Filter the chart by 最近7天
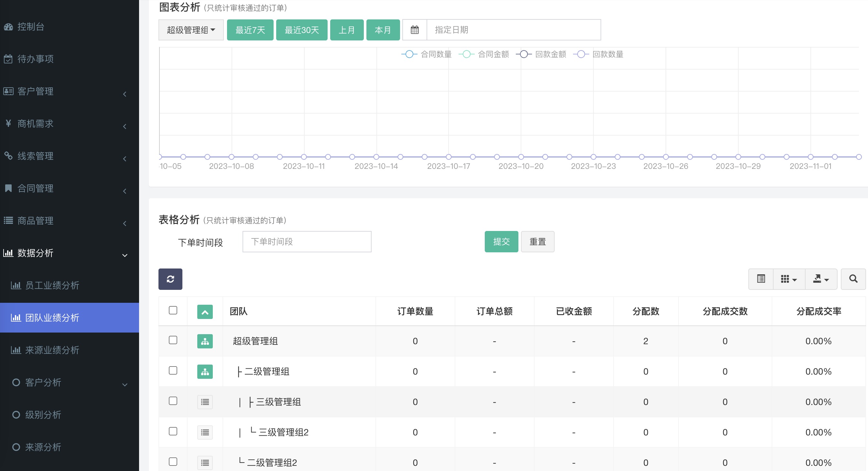The height and width of the screenshot is (471, 868). point(250,30)
